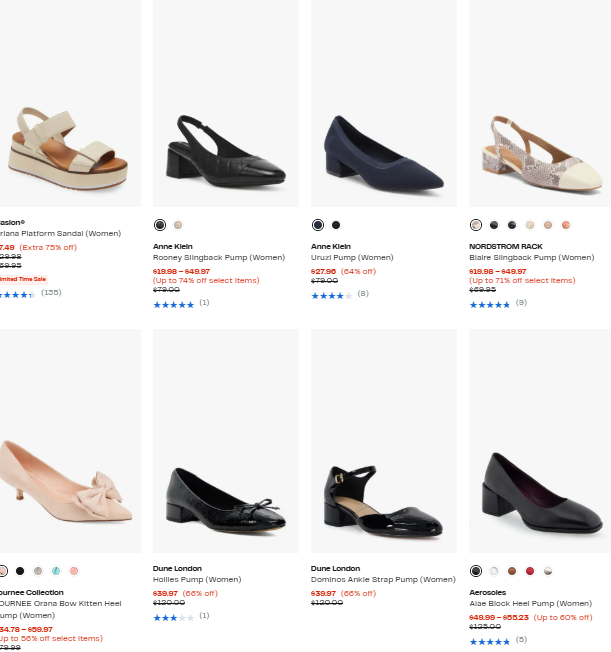The height and width of the screenshot is (652, 611).
Task: Open star reviews for Rooney Slingback Pump
Action: 174,304
